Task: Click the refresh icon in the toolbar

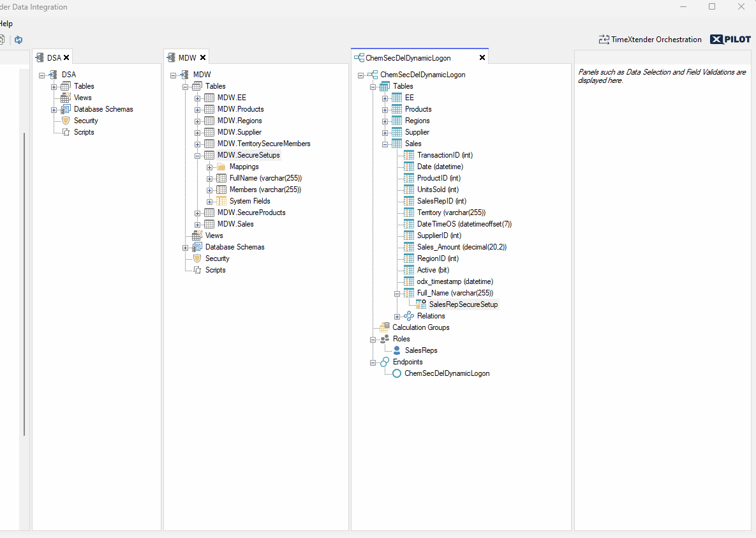Action: (x=19, y=40)
